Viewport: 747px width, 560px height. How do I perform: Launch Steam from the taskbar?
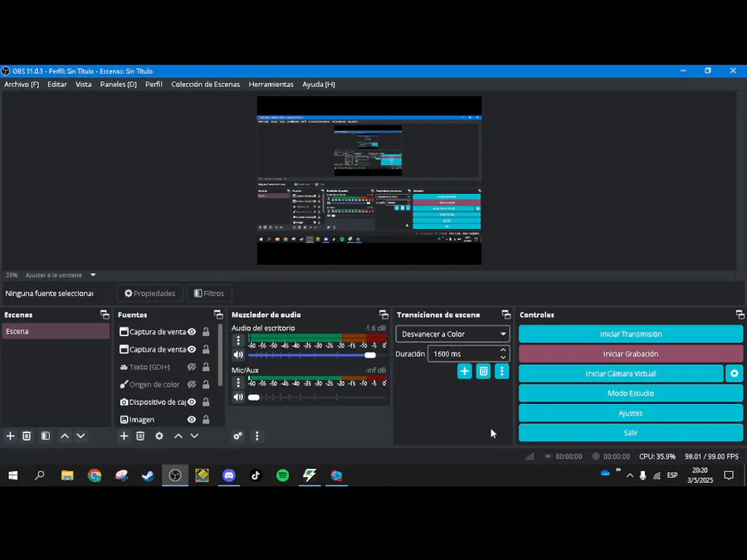[x=149, y=475]
